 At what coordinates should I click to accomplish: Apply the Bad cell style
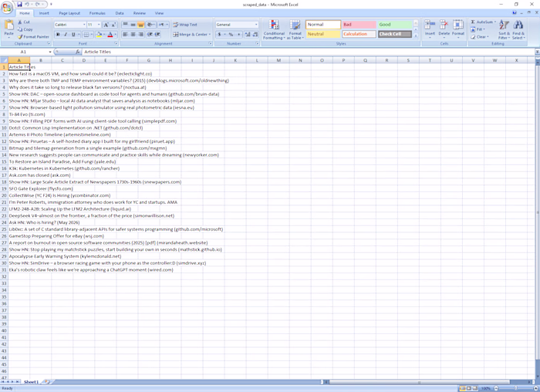359,25
